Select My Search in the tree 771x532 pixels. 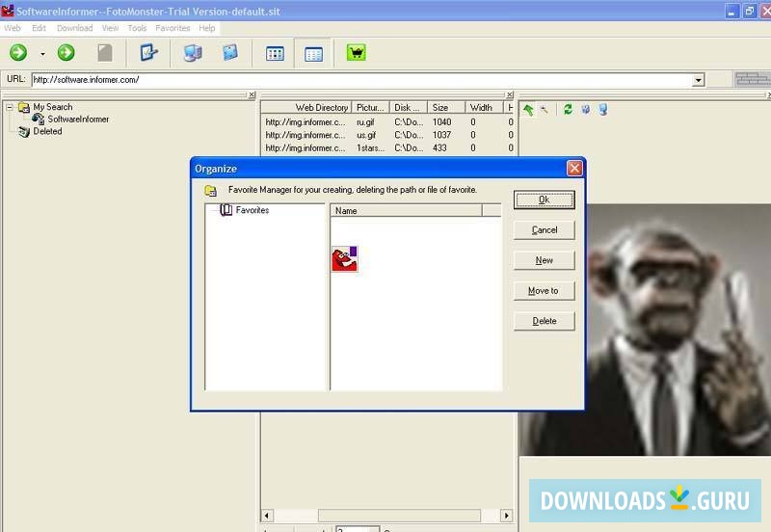click(x=53, y=107)
